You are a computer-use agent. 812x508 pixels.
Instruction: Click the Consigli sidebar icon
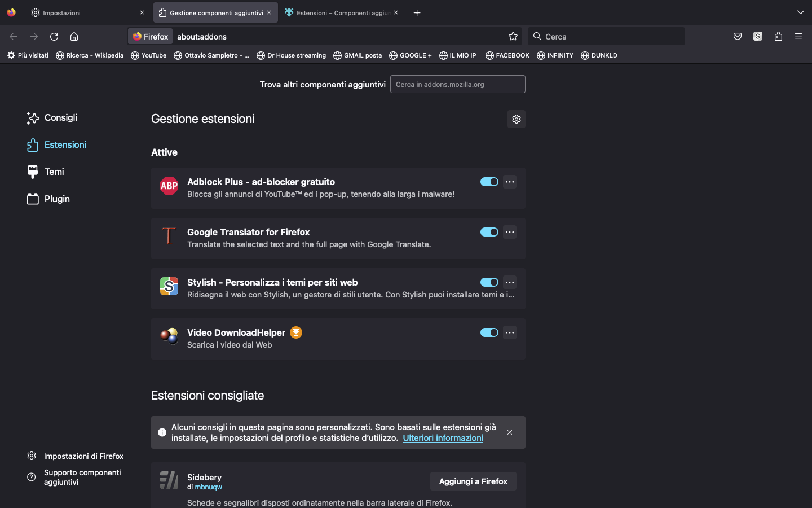pos(32,118)
